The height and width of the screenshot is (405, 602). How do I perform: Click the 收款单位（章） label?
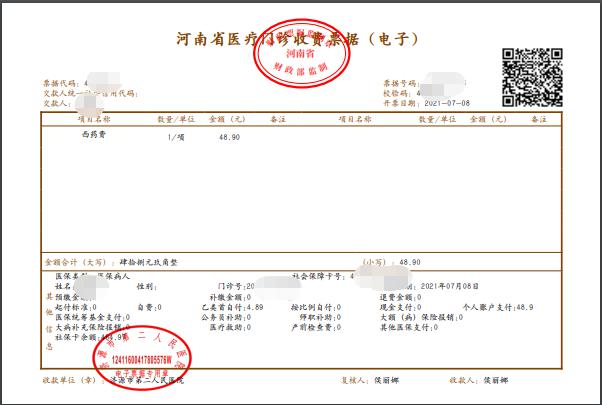click(x=62, y=381)
